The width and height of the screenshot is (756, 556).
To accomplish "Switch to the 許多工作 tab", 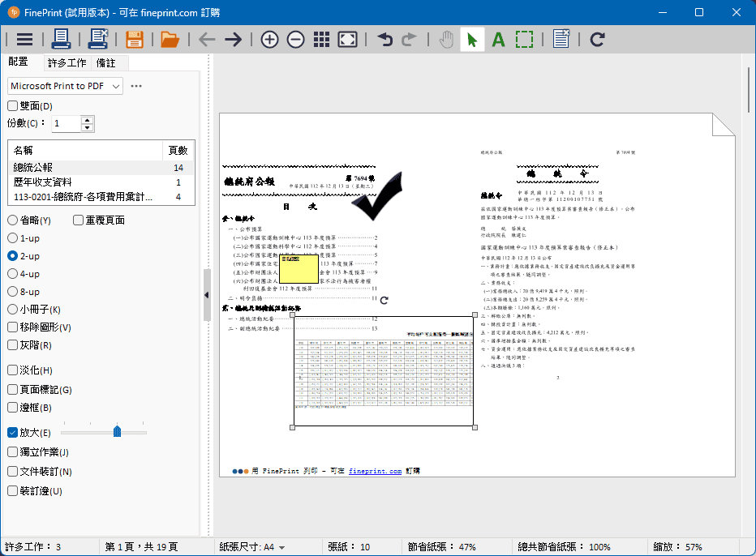I will pos(67,63).
